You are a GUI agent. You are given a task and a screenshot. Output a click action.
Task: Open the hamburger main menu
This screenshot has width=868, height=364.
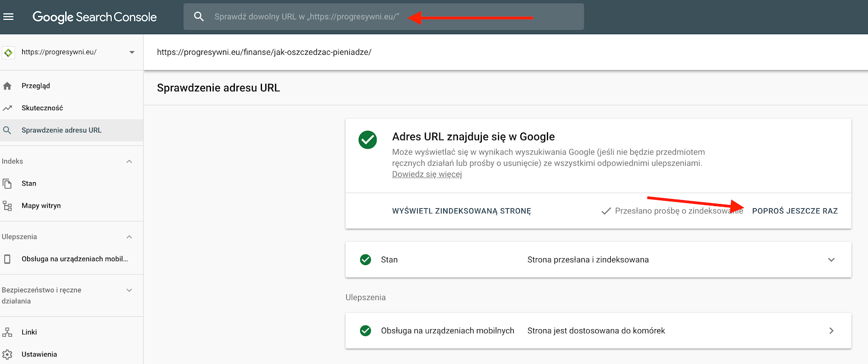[8, 17]
